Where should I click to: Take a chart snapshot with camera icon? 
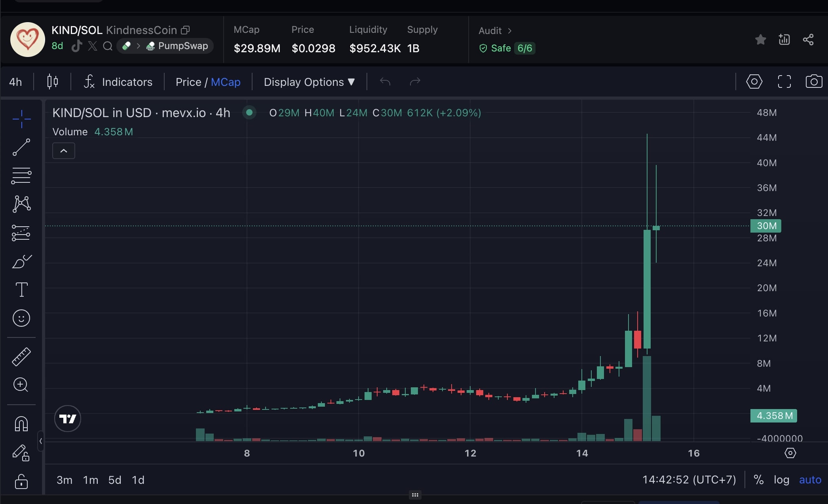pos(814,81)
